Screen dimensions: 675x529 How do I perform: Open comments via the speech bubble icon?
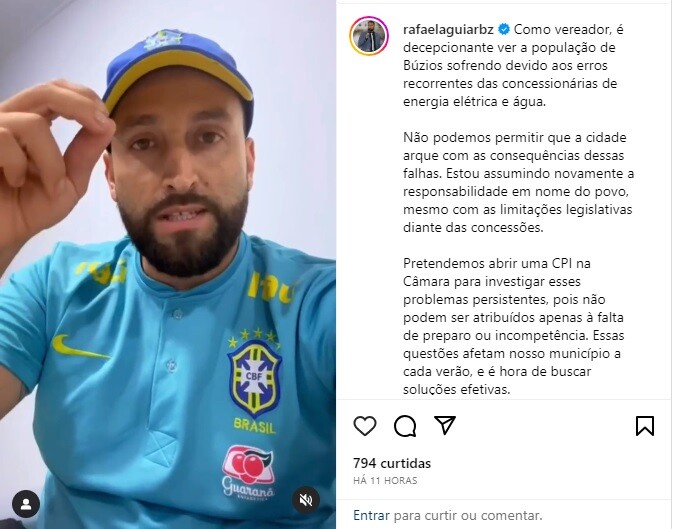(x=405, y=426)
